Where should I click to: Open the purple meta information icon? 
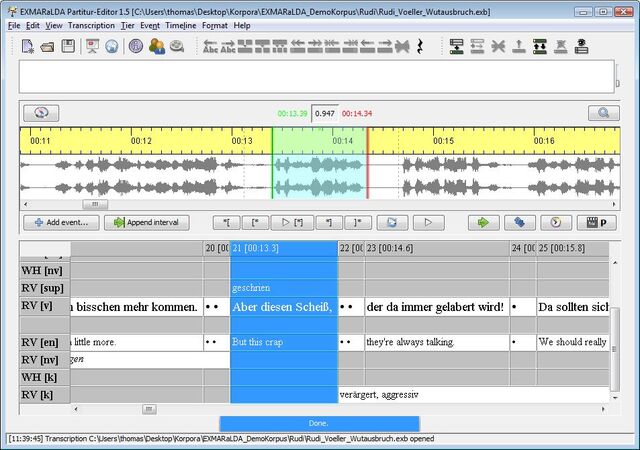click(x=136, y=46)
